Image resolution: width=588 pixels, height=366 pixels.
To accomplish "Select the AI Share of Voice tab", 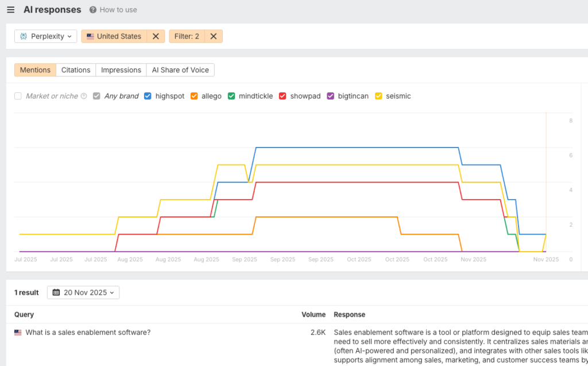I will click(x=180, y=70).
